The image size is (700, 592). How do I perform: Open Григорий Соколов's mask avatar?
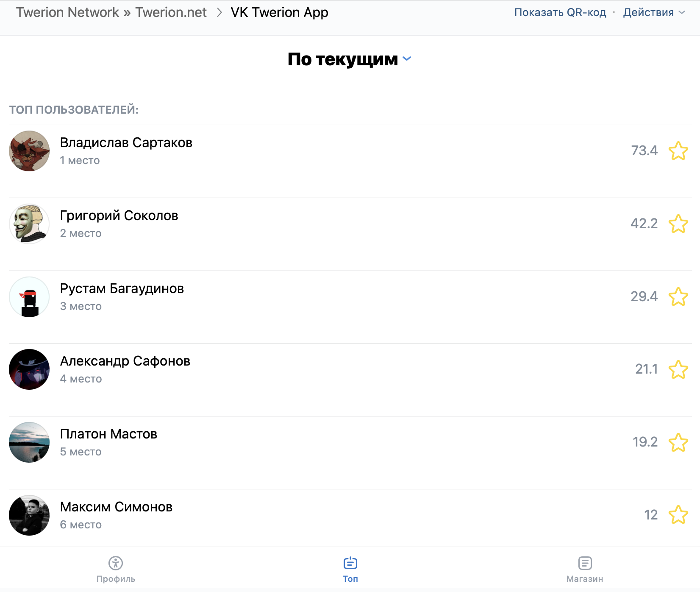pos(29,224)
